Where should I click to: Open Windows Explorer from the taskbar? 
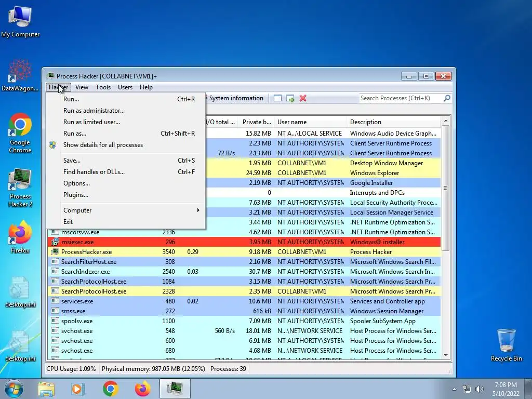click(x=46, y=389)
